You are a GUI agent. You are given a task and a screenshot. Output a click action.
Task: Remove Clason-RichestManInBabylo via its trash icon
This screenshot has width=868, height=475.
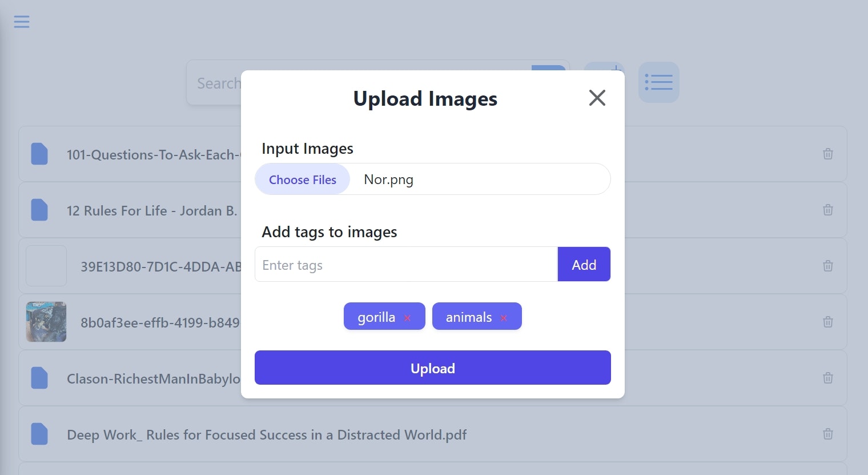pyautogui.click(x=827, y=378)
